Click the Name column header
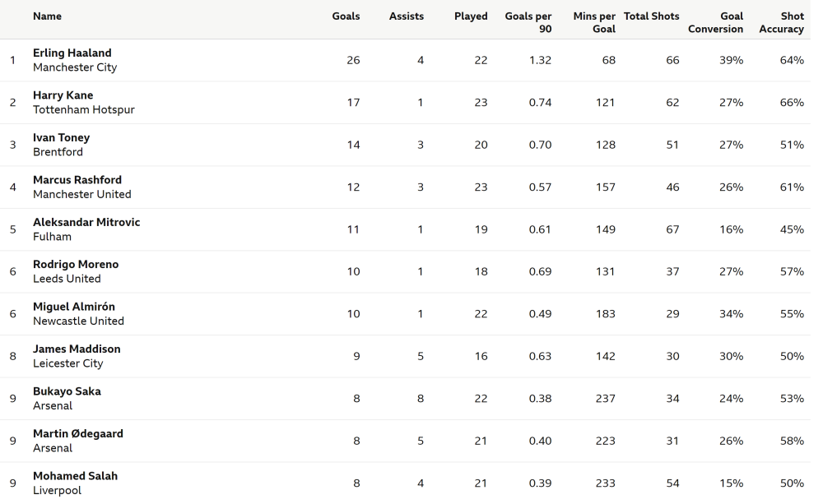Viewport: 823px width, 504px height. click(x=47, y=16)
